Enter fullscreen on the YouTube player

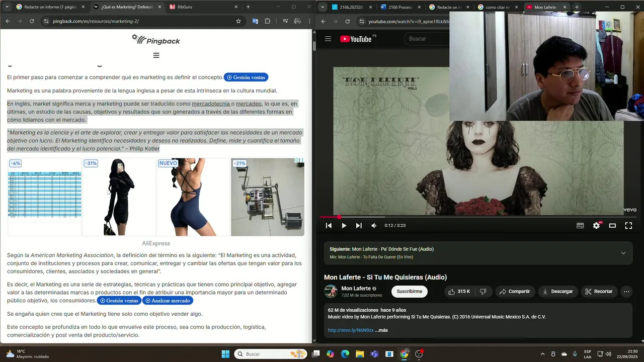(628, 226)
